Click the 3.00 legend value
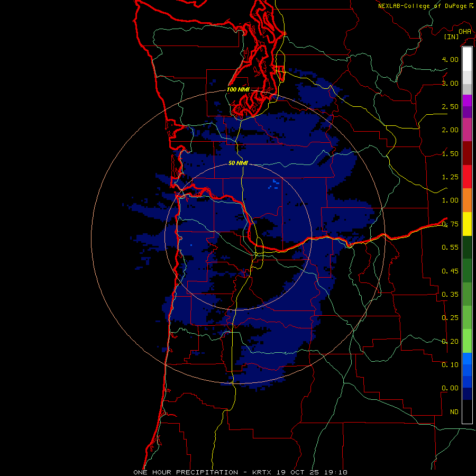Image resolution: width=476 pixels, height=476 pixels. point(450,83)
